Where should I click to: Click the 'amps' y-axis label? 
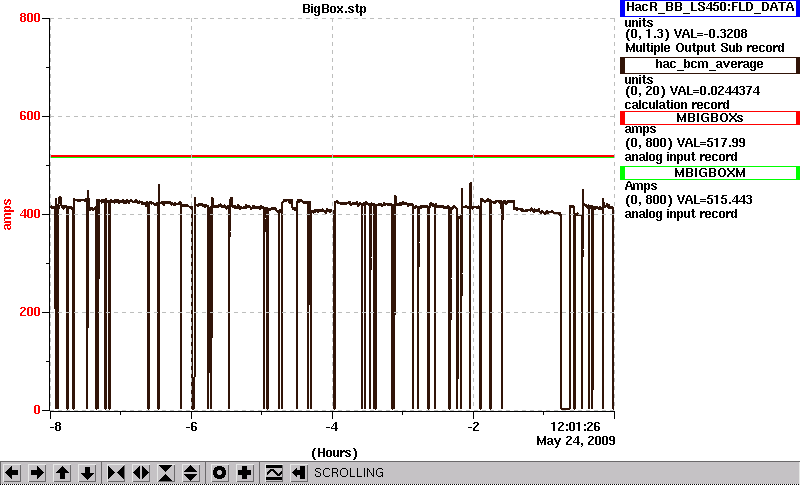7,215
